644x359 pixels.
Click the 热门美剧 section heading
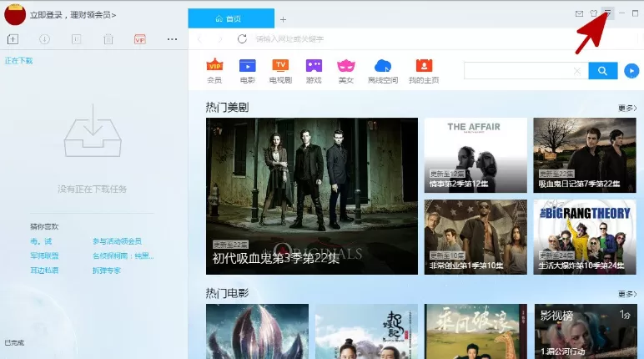click(x=227, y=108)
